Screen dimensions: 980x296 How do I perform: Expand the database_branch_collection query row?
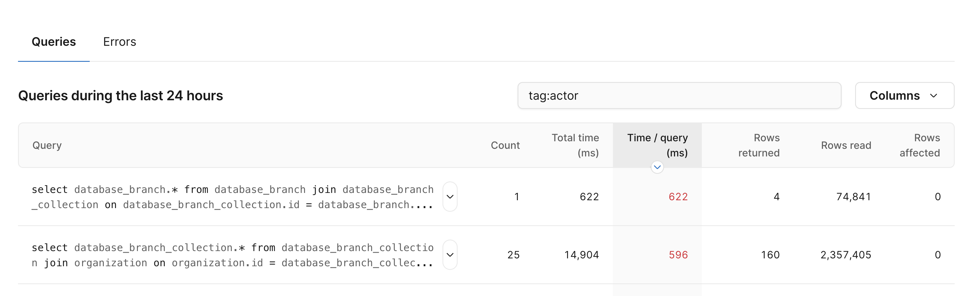click(x=450, y=255)
